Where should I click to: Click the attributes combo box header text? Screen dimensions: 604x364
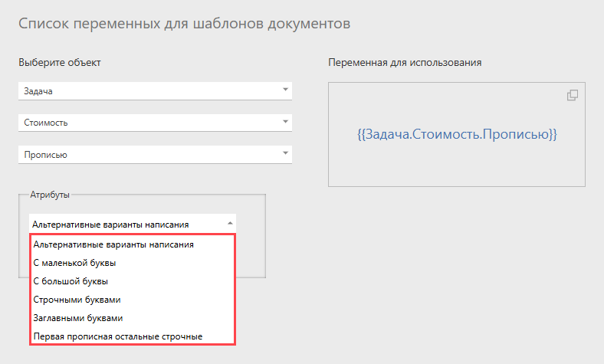click(x=110, y=225)
